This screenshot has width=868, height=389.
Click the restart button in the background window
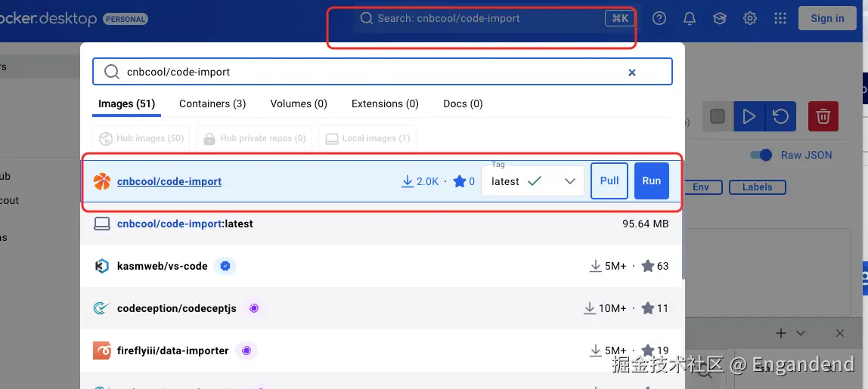pyautogui.click(x=780, y=116)
